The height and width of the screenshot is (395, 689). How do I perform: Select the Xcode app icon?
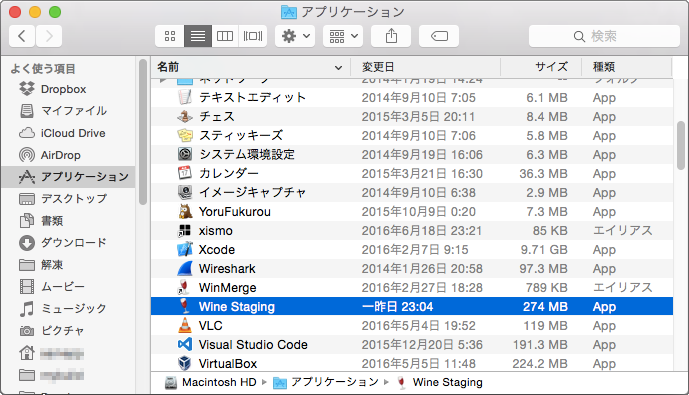(x=185, y=250)
